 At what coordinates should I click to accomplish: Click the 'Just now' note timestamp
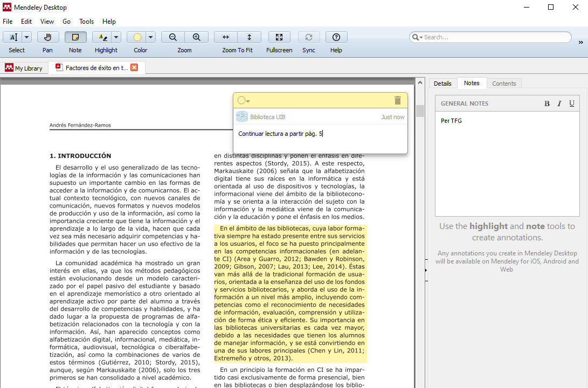(392, 117)
